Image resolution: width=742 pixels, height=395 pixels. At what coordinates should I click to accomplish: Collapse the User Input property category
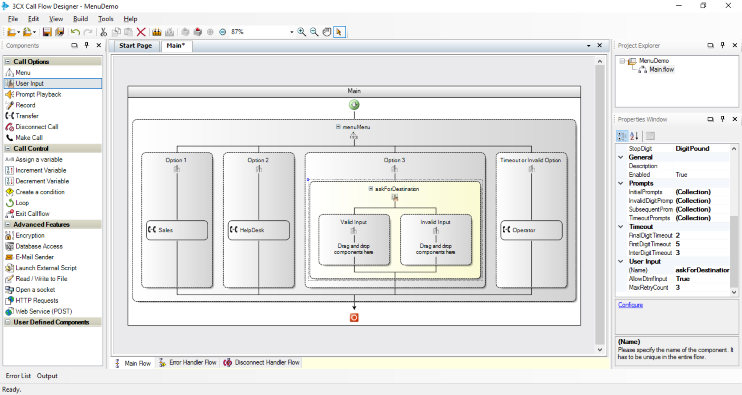(x=621, y=261)
